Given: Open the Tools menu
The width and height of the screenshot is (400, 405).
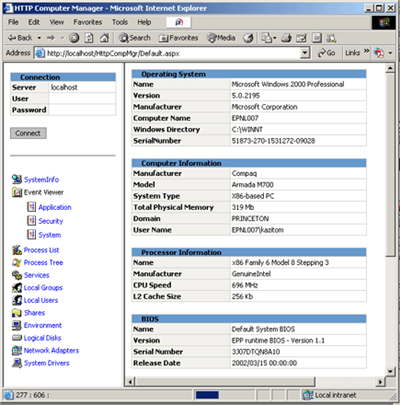Looking at the screenshot, I should pos(120,22).
